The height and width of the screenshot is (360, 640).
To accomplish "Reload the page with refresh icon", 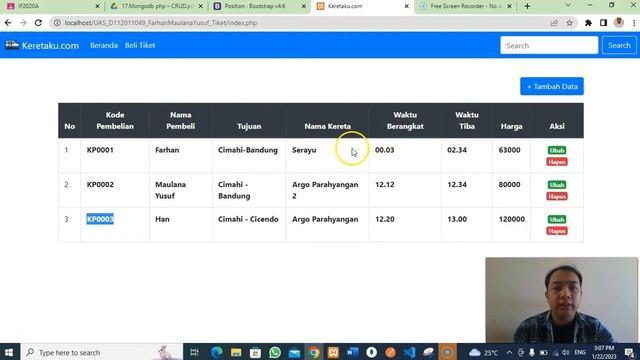I will (x=38, y=23).
